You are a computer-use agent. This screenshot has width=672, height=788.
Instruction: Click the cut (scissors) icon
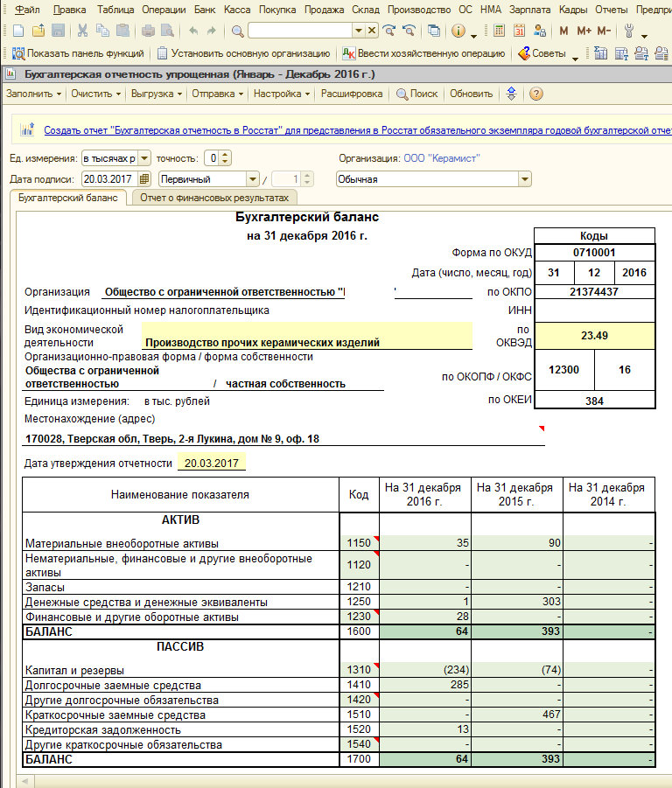tap(82, 31)
